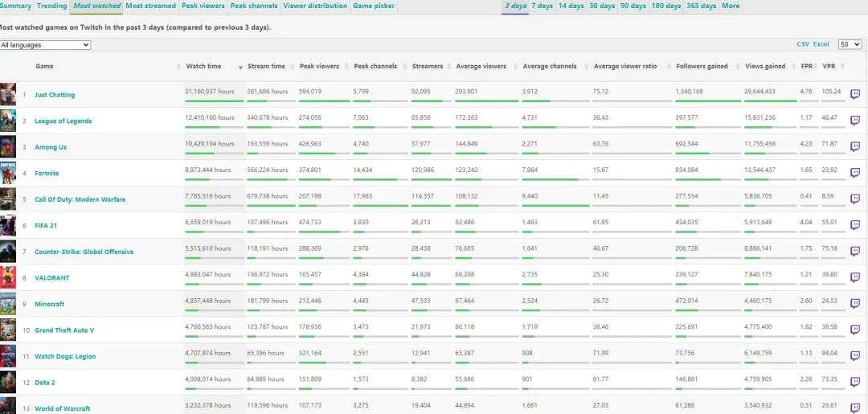Expand the rows-per-page dropdown showing 50
The height and width of the screenshot is (414, 868).
click(849, 45)
